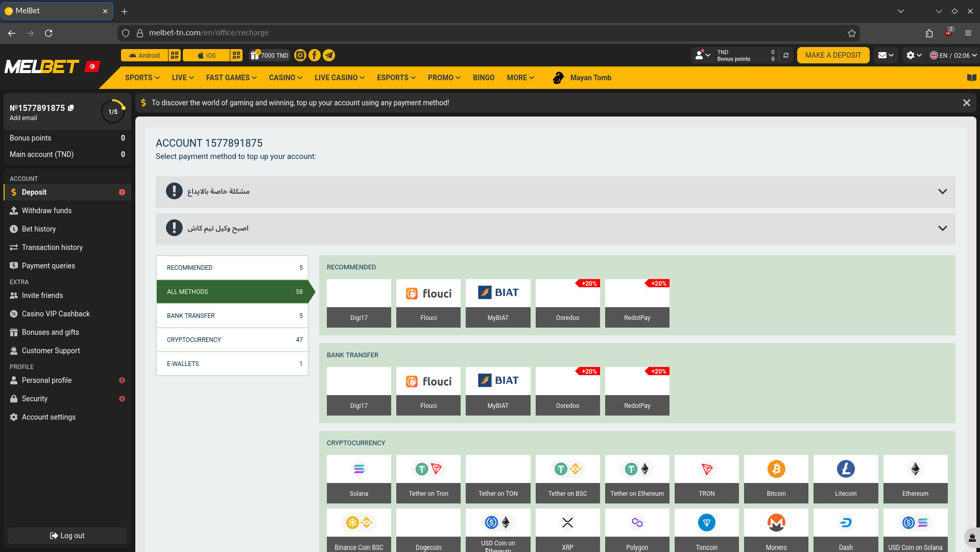Expand the second Arabic agent notice
The height and width of the screenshot is (552, 980).
tap(556, 228)
